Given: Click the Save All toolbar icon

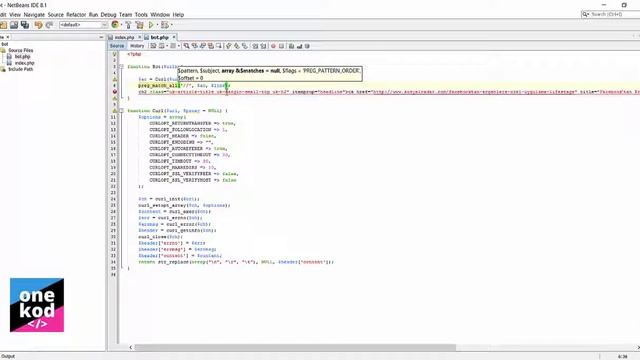Looking at the screenshot, I should point(25,25).
